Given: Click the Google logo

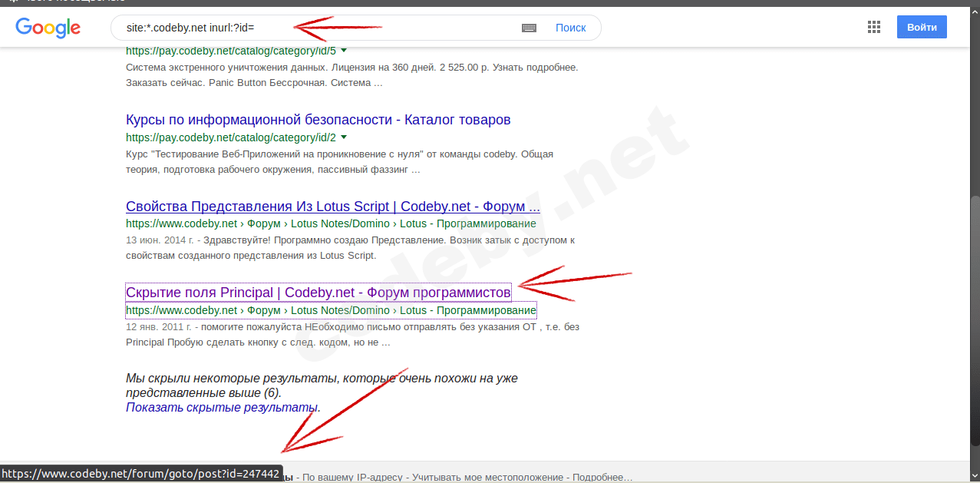Looking at the screenshot, I should coord(48,28).
